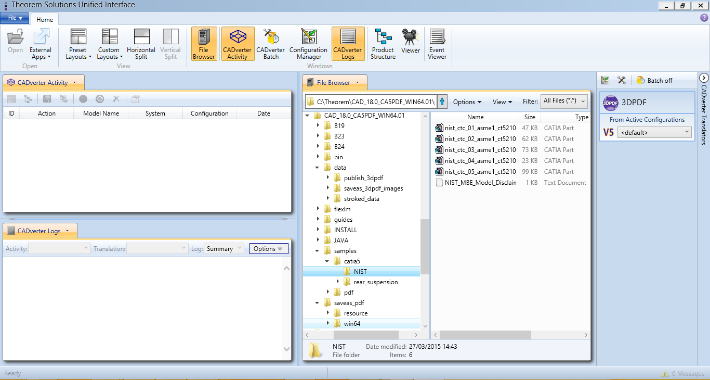Click the 3DPDF translator button
Screen dimensions: 710x380
pos(647,102)
